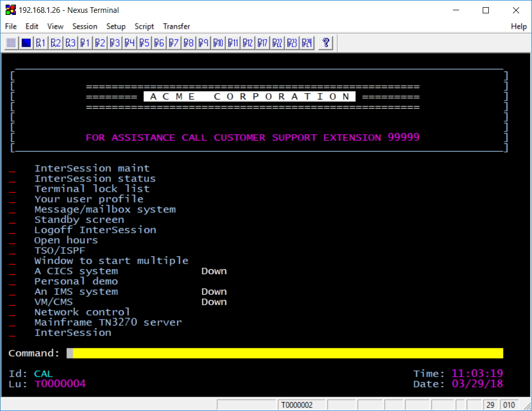Open the File menu

pyautogui.click(x=11, y=26)
